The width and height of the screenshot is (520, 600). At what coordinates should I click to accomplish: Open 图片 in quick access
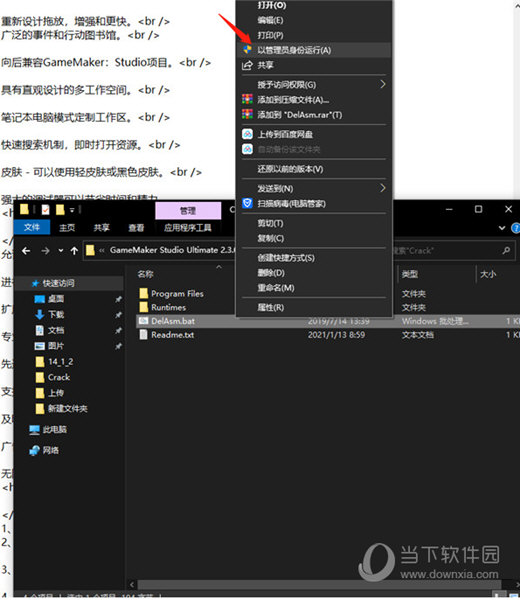click(x=56, y=346)
